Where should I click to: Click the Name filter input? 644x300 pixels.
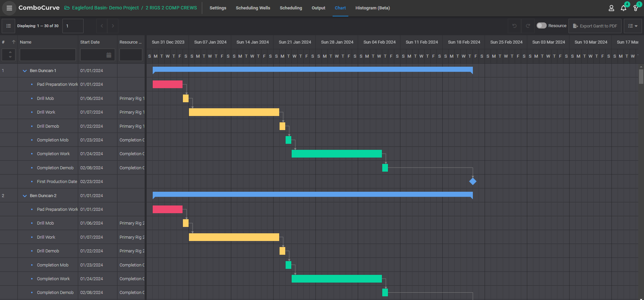(48, 55)
